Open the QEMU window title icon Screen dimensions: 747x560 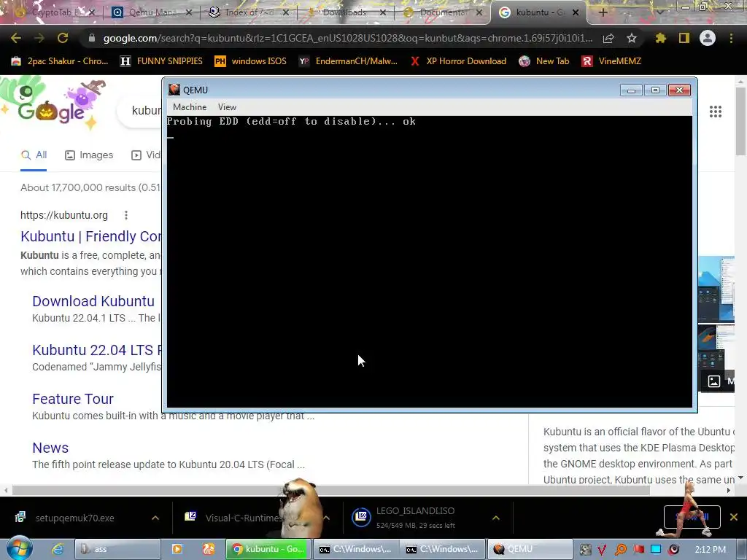(174, 90)
